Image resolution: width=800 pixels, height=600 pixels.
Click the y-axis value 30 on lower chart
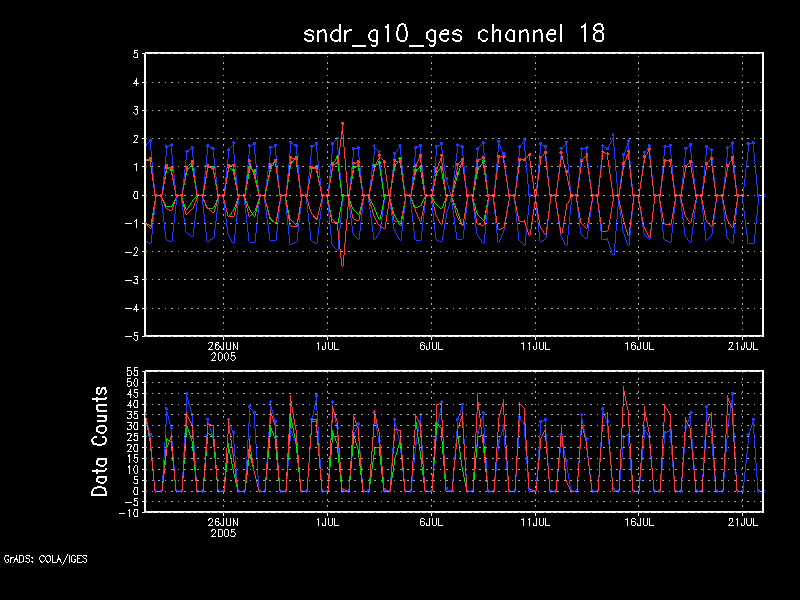[x=131, y=426]
